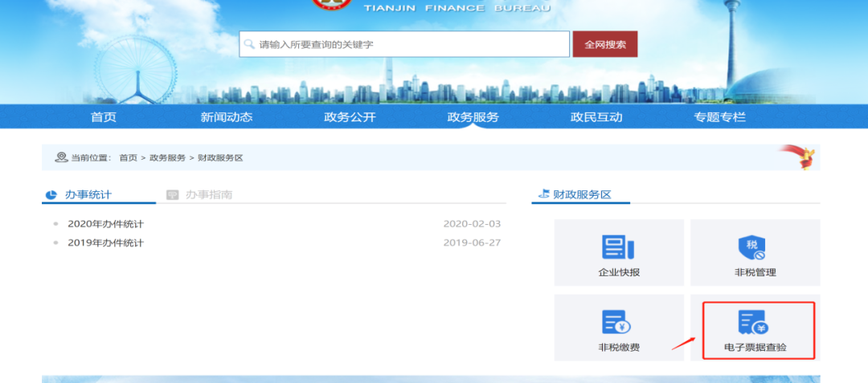Select 政民互动 in navigation bar

596,117
